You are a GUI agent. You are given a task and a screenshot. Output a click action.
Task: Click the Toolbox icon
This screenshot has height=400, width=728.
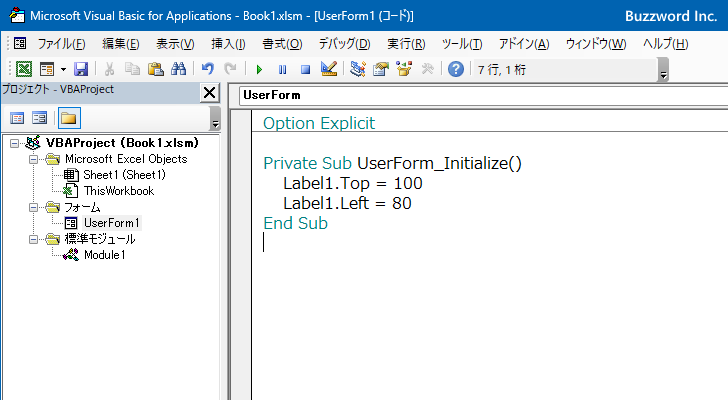click(x=427, y=69)
